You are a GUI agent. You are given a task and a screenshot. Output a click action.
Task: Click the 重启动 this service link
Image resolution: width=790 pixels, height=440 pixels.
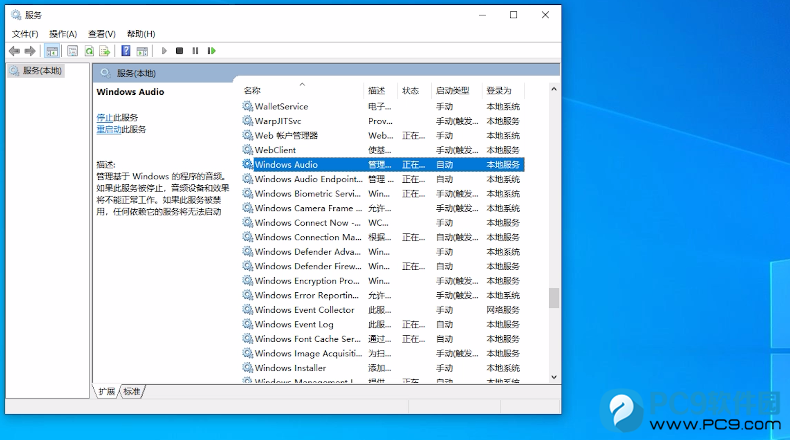coord(109,130)
